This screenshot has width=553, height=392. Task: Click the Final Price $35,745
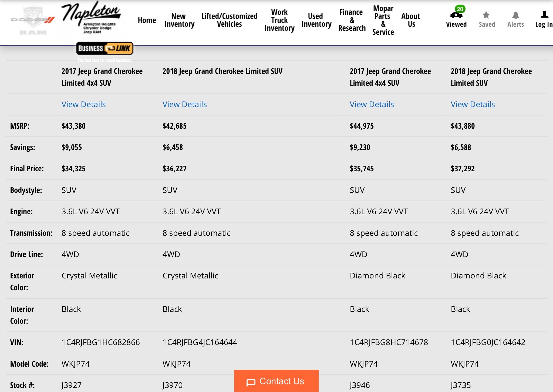coord(362,169)
